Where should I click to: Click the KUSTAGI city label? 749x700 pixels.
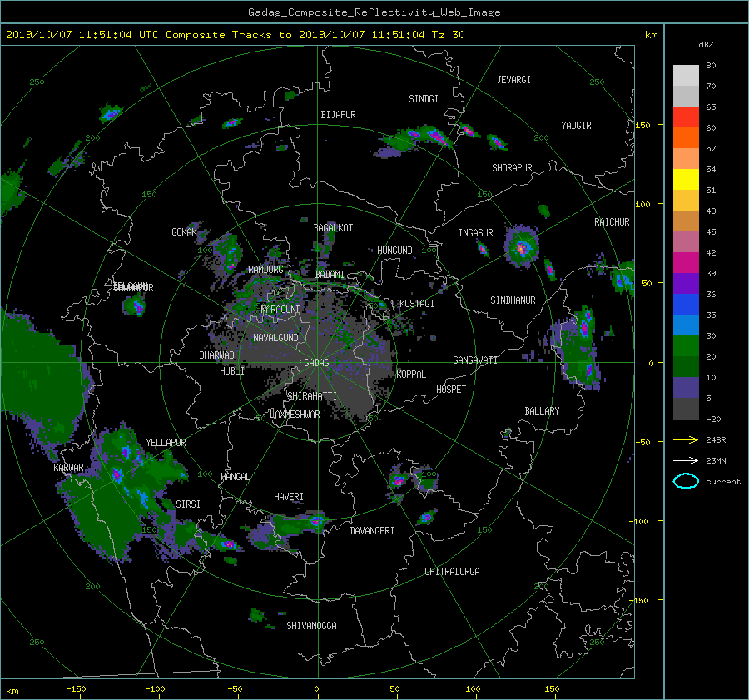coord(417,304)
